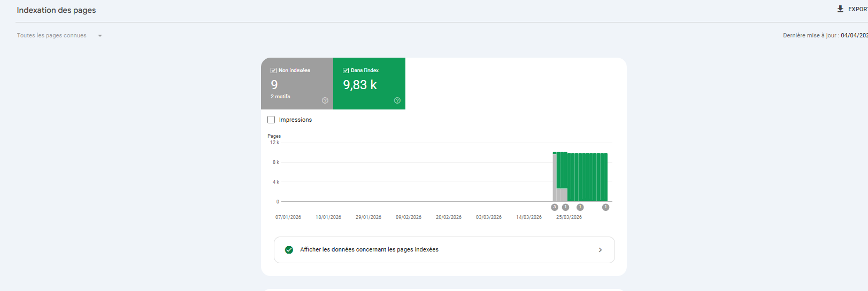Screen dimensions: 868x291
Task: Click the "Indexation des pages" page title
Action: tap(56, 10)
